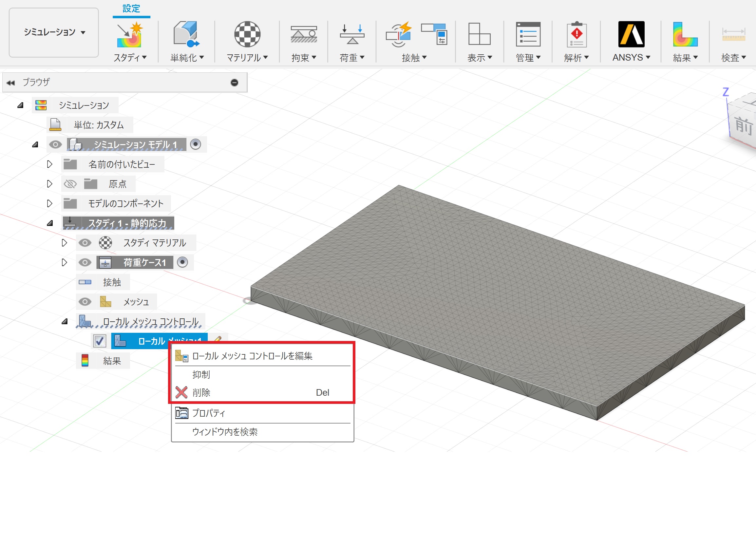Toggle visibility eye of メッシュ

(85, 302)
